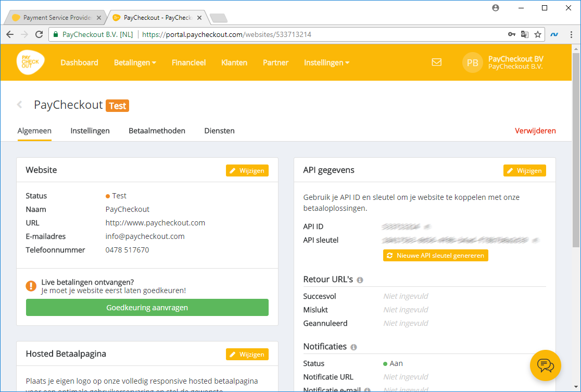This screenshot has height=392, width=581.
Task: Go back with the arrow beside PayCheckout title
Action: pos(20,105)
